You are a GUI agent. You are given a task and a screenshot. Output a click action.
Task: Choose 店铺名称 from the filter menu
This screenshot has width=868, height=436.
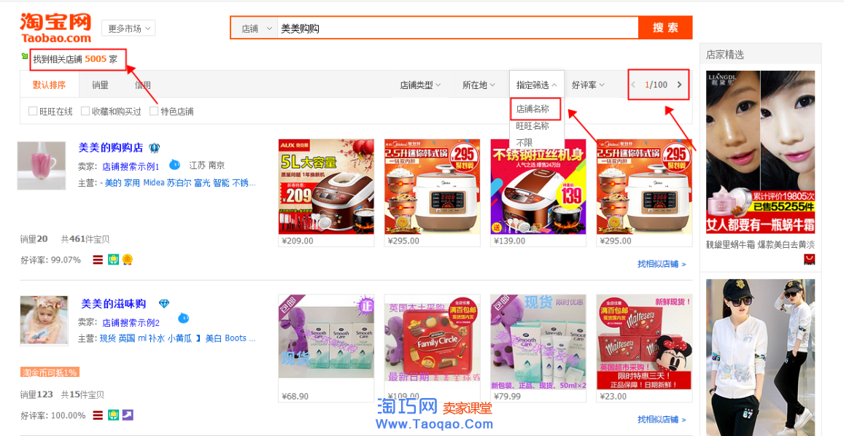(x=532, y=109)
